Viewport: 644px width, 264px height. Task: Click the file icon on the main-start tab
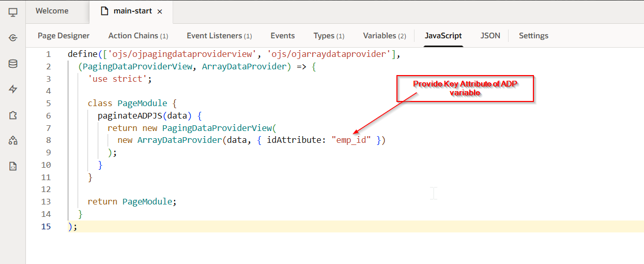pos(105,11)
